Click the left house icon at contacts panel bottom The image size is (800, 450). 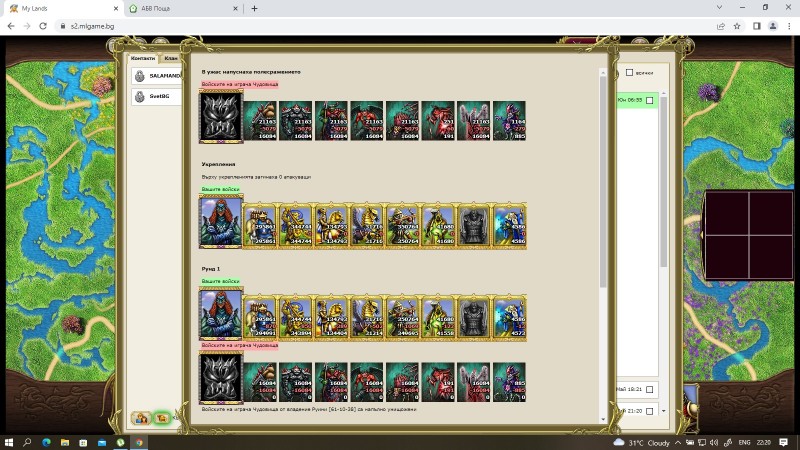pos(141,418)
